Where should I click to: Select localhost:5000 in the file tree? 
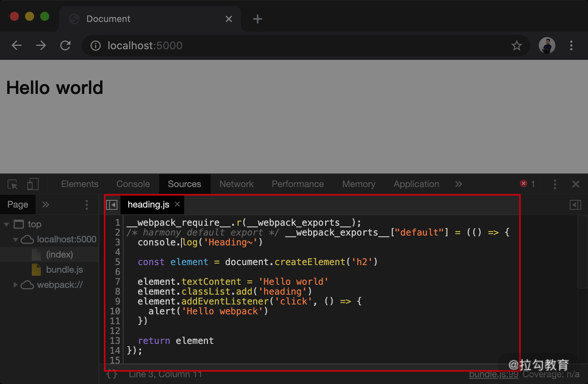click(66, 239)
